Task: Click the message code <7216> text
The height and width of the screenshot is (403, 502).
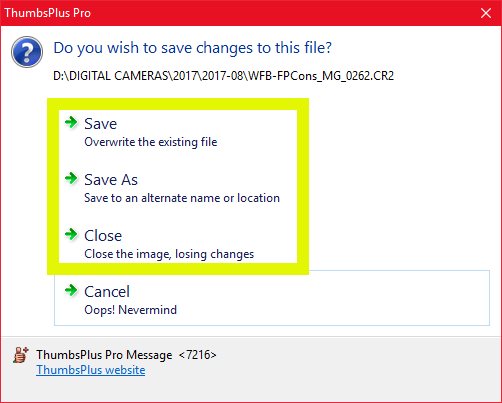Action: tap(197, 355)
